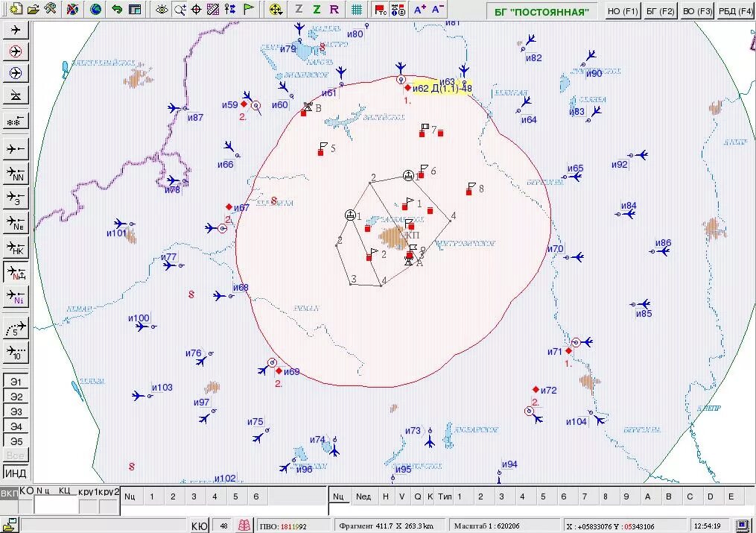
Task: Toggle the green Z button
Action: 317,9
